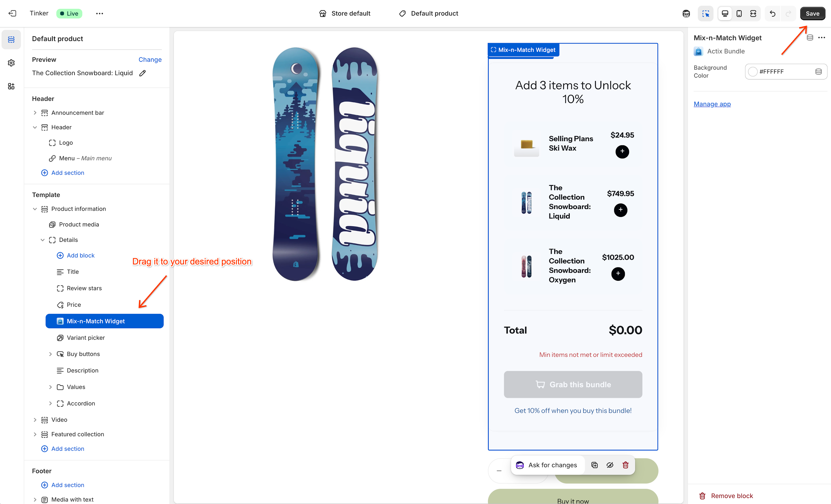This screenshot has height=504, width=831.
Task: Add Selling Plans Ski Wax to bundle
Action: coord(622,151)
